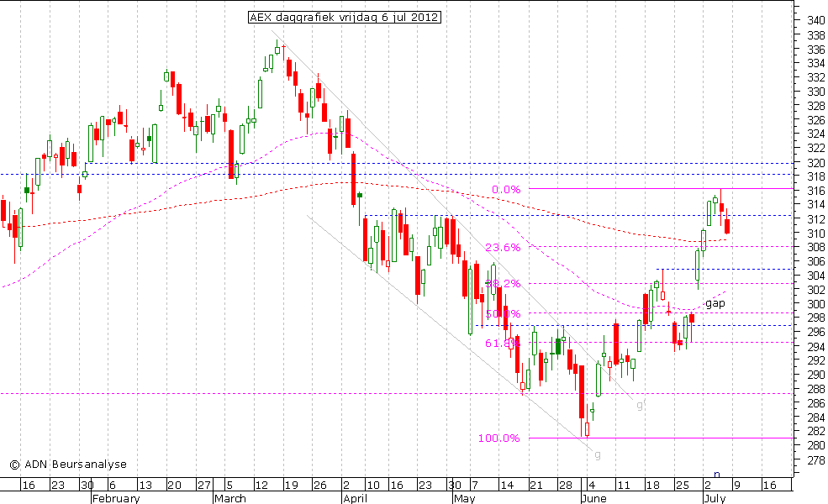
Task: Click the date label 4 in June
Action: [x=592, y=485]
